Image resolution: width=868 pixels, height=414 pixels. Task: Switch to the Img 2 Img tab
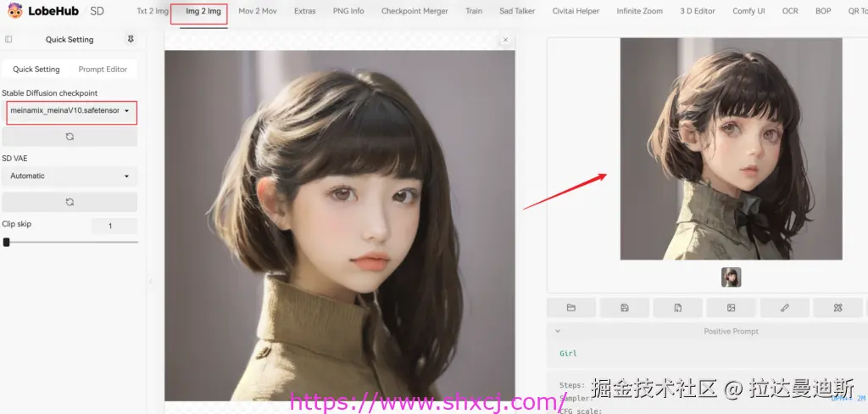(x=203, y=11)
